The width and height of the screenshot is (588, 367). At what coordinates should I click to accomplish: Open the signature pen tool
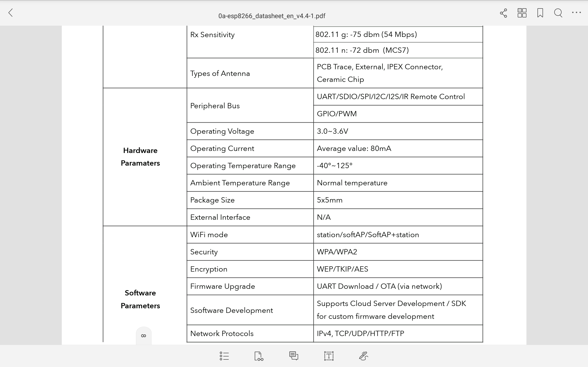(x=363, y=356)
